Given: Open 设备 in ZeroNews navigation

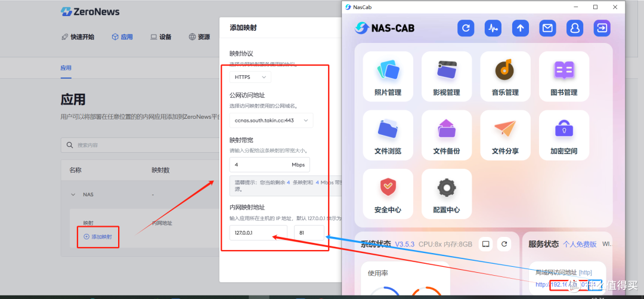Looking at the screenshot, I should point(160,37).
